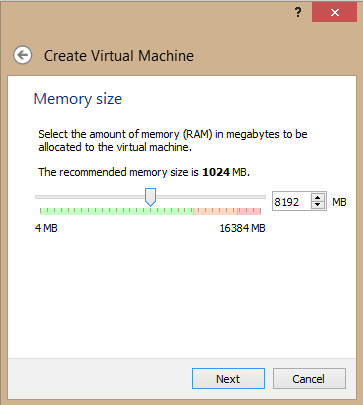Click slider track left of the handle
The height and width of the screenshot is (405, 363).
(90, 197)
